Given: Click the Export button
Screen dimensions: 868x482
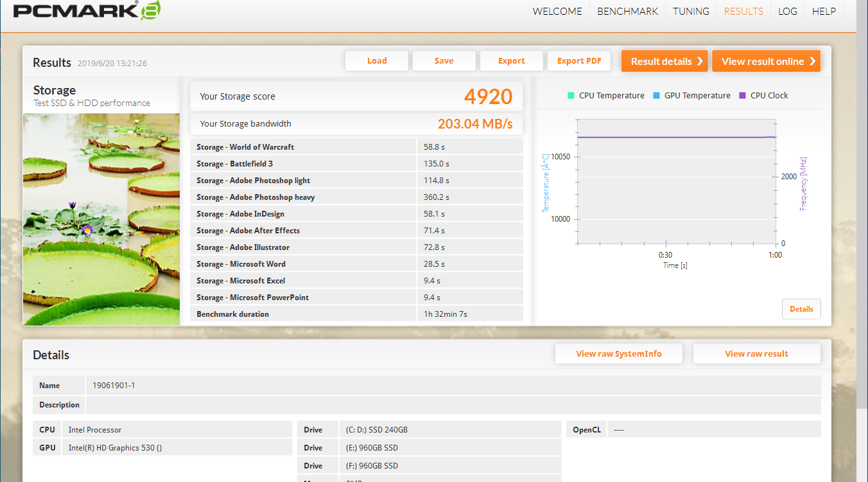Looking at the screenshot, I should point(511,61).
